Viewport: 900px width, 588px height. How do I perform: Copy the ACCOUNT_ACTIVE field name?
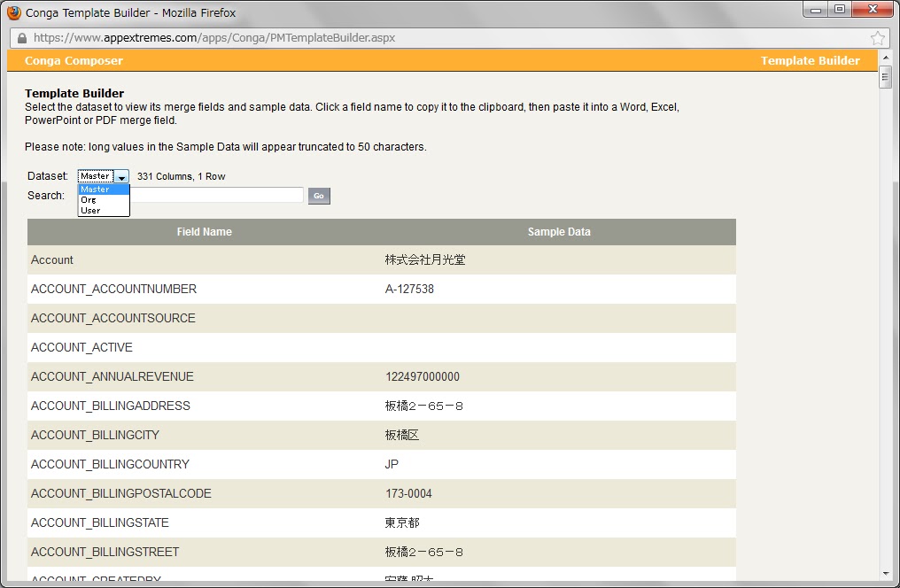[81, 348]
